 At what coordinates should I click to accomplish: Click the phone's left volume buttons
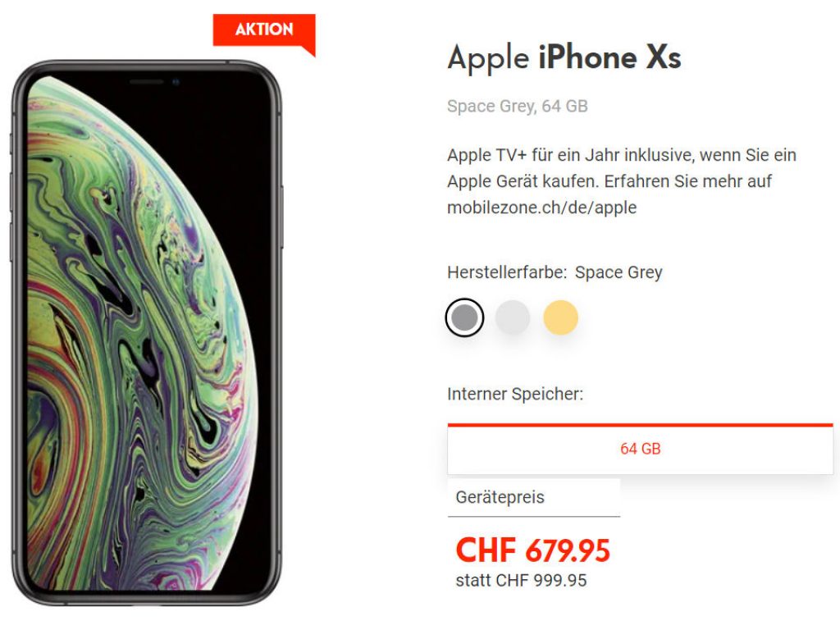pyautogui.click(x=11, y=217)
